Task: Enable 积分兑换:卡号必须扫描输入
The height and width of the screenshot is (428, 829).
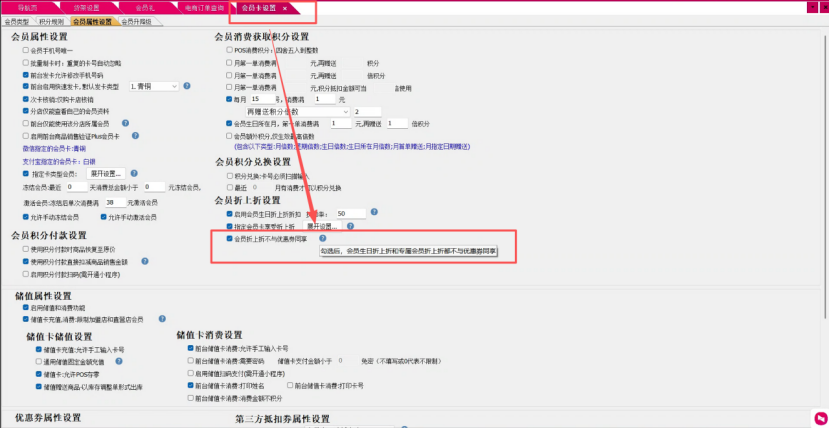Action: 229,175
